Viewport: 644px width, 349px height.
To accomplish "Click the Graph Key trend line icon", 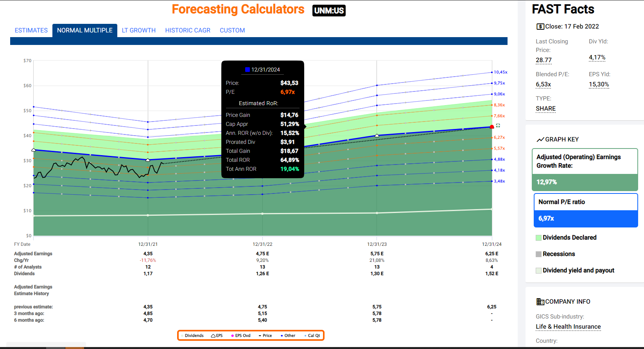I will pyautogui.click(x=540, y=140).
